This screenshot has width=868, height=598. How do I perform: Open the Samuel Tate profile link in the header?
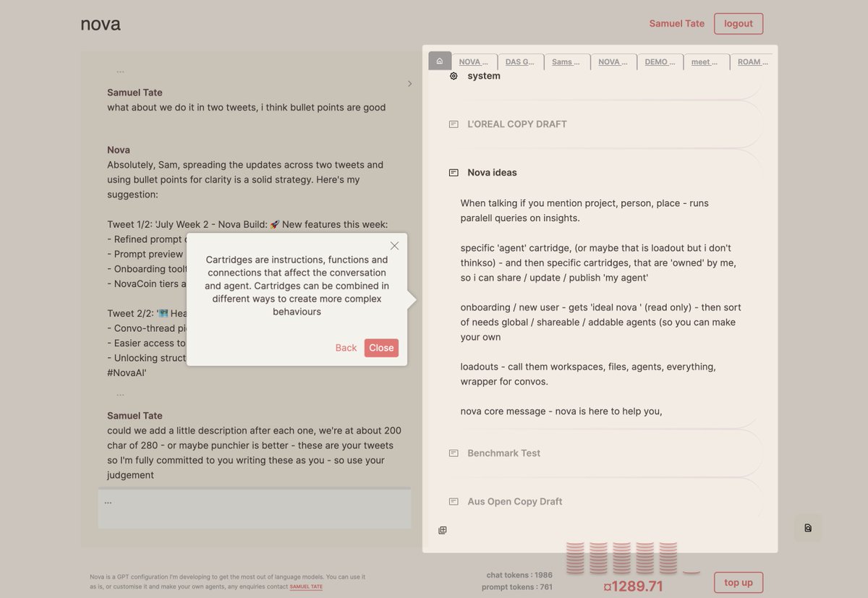click(x=676, y=24)
